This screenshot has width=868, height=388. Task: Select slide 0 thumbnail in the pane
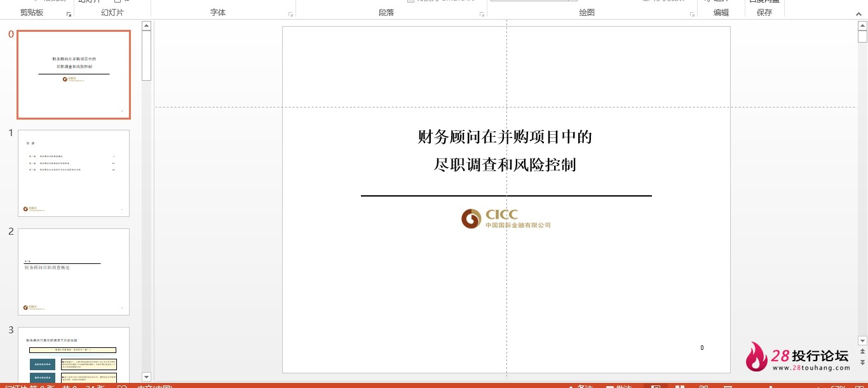[74, 74]
